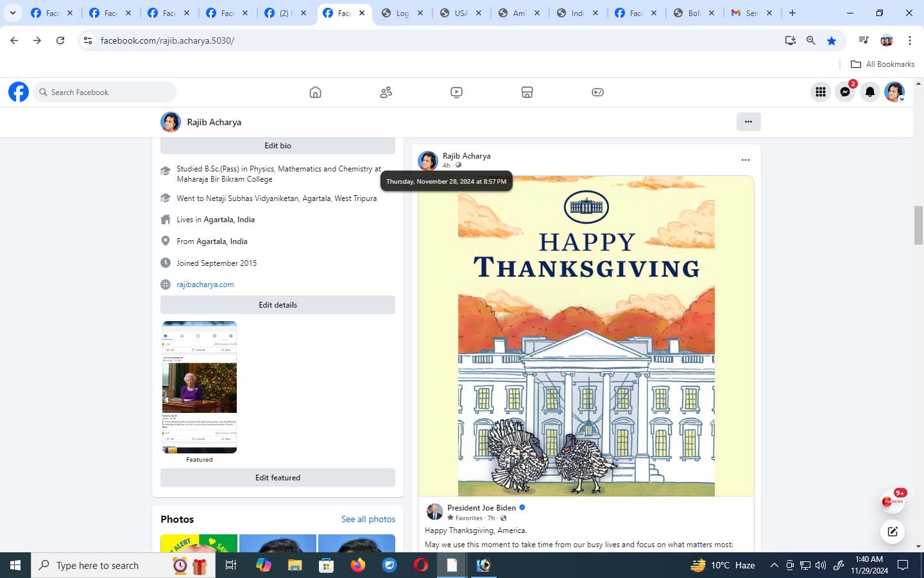Click the address bar URL
Screen dimensions: 924x578
point(167,40)
